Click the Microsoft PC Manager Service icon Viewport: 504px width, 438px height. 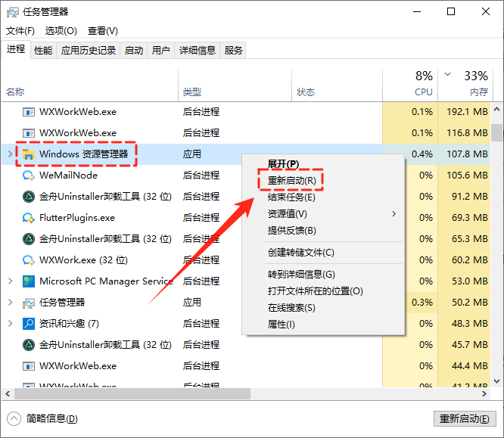coord(29,281)
